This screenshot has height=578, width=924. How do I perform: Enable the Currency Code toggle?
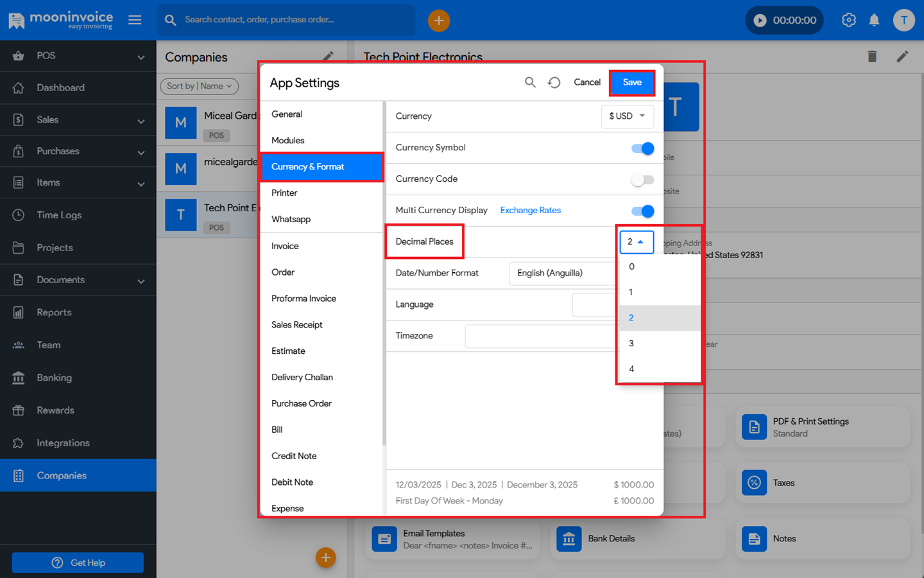642,180
